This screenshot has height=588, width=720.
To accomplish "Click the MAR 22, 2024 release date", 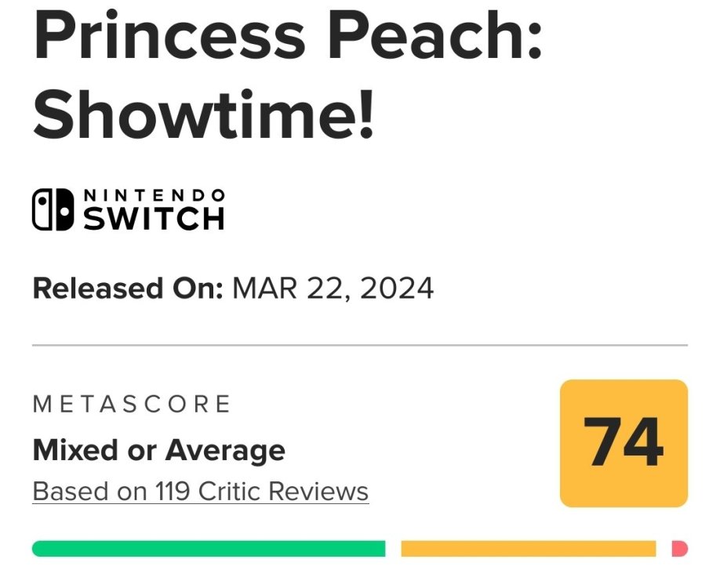I will 333,289.
